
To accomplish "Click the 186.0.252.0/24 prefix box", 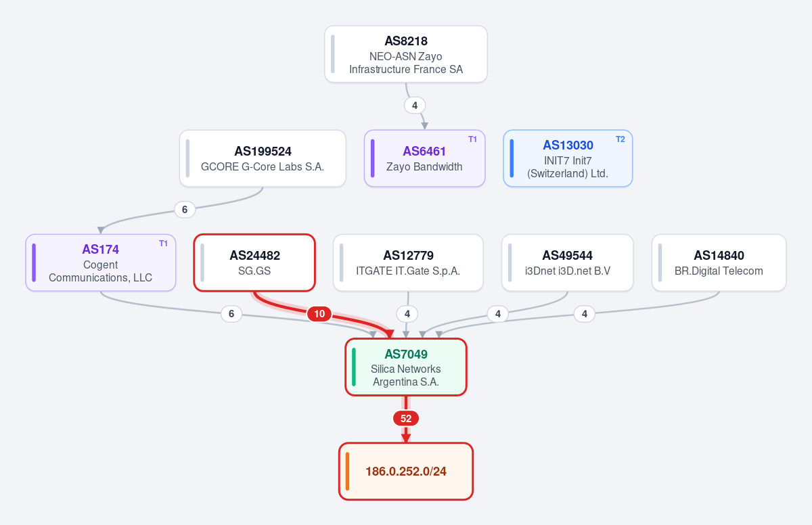I will 406,471.
